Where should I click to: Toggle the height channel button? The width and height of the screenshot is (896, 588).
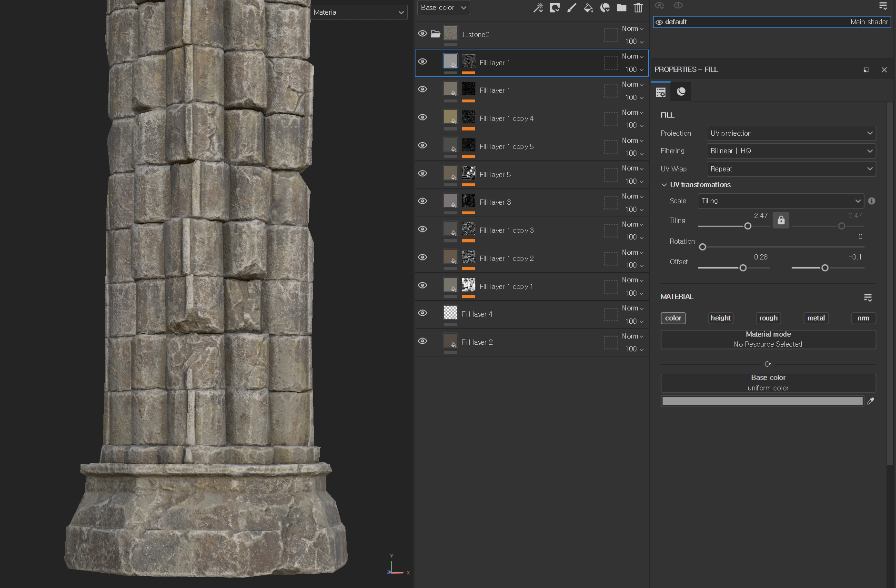coord(720,318)
